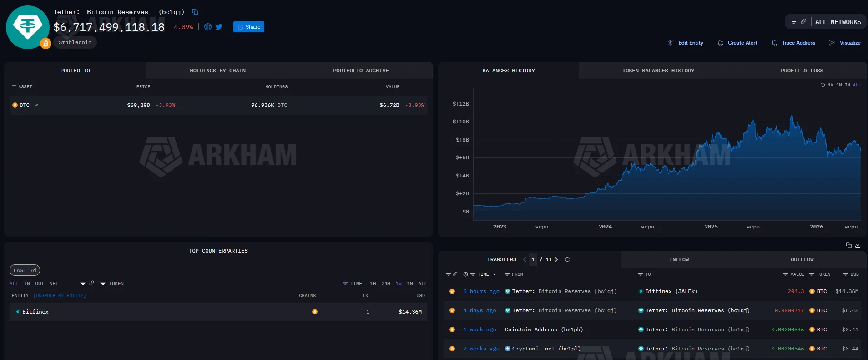Copy transfers with copy icon above table
This screenshot has height=360, width=868.
[848, 245]
